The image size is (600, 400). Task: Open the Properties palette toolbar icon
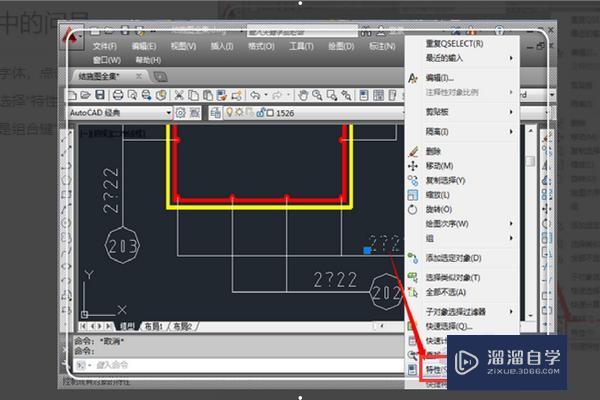point(364,95)
